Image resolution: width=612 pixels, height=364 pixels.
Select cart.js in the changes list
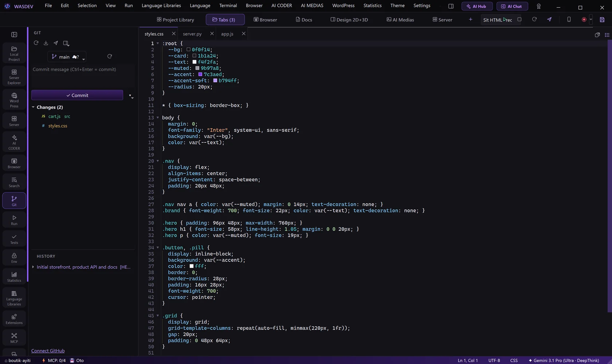(x=54, y=116)
